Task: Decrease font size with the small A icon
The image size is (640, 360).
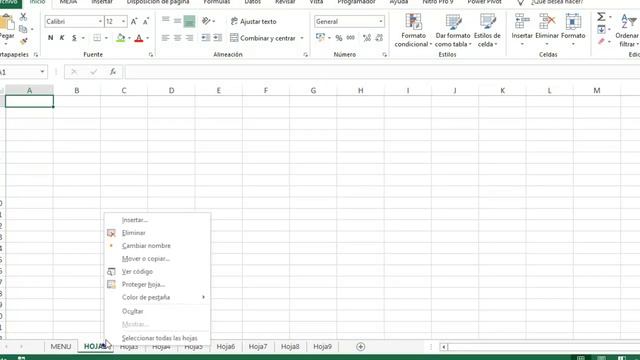Action: tap(146, 21)
